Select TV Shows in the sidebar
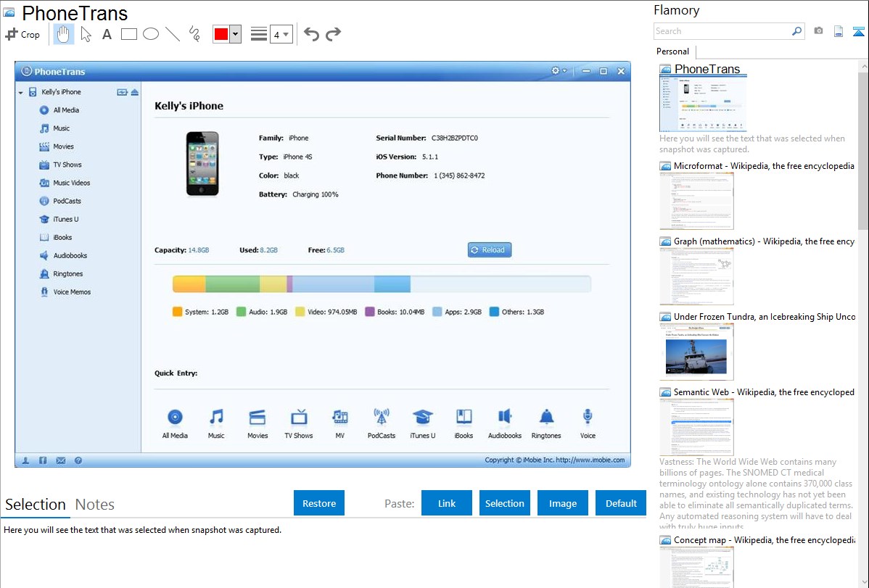 (60, 165)
